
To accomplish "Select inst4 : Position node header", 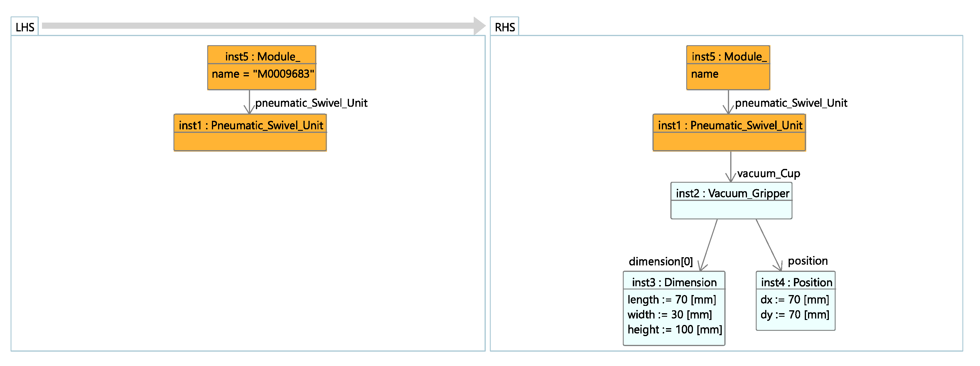I will coord(796,282).
